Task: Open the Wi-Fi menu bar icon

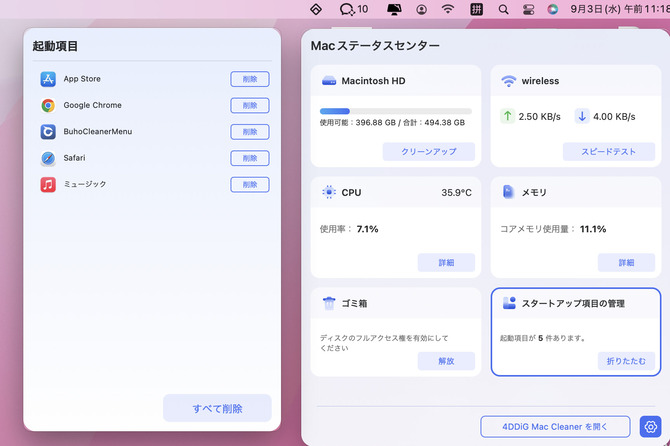Action: point(448,9)
